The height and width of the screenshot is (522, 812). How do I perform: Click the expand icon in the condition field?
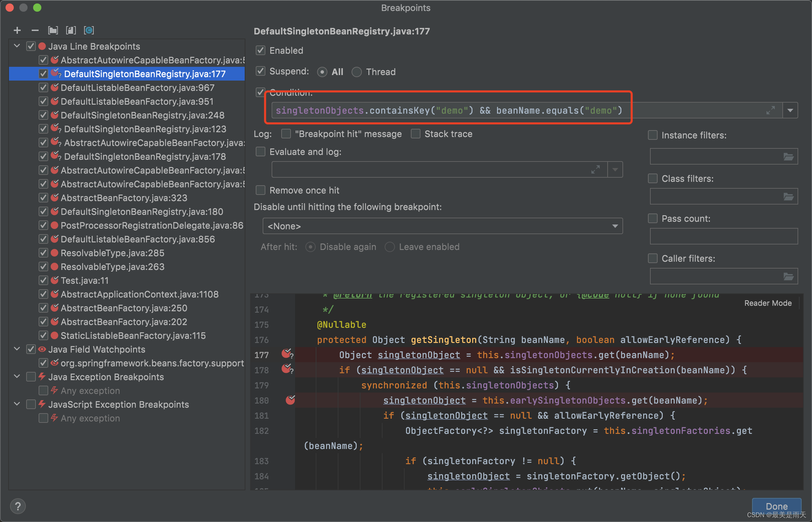[771, 111]
